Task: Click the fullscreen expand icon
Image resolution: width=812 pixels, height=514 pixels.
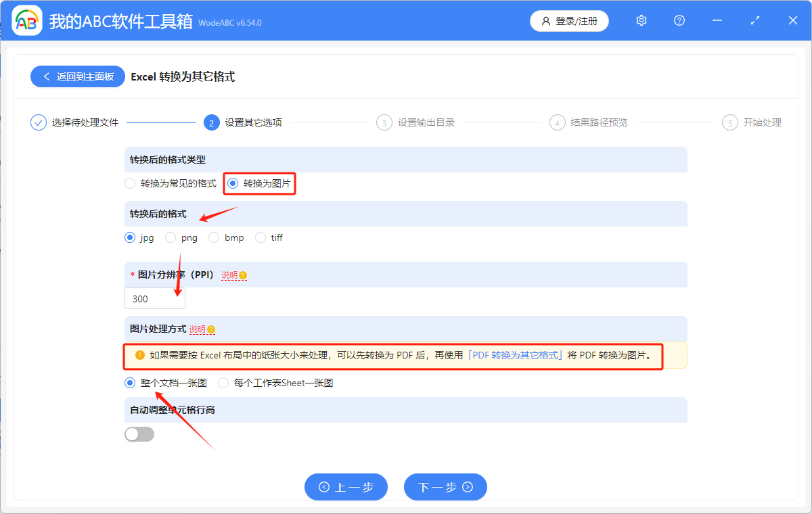Action: (x=754, y=20)
